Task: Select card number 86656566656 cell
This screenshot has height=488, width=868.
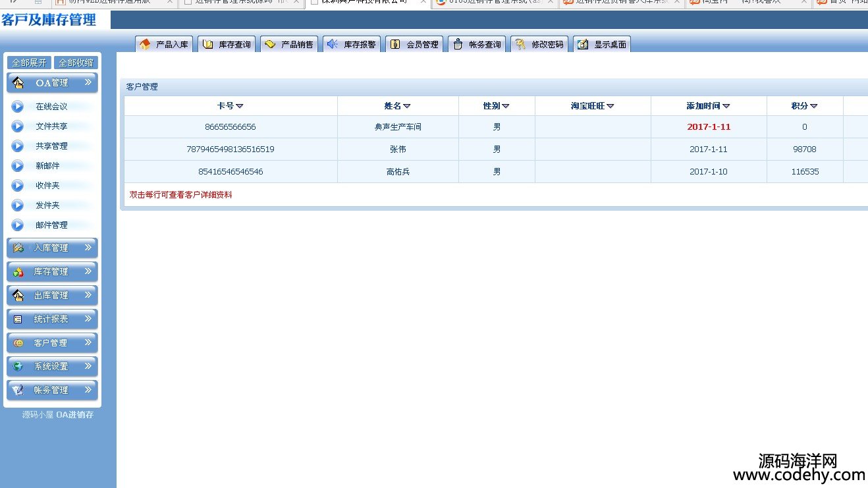Action: [231, 127]
